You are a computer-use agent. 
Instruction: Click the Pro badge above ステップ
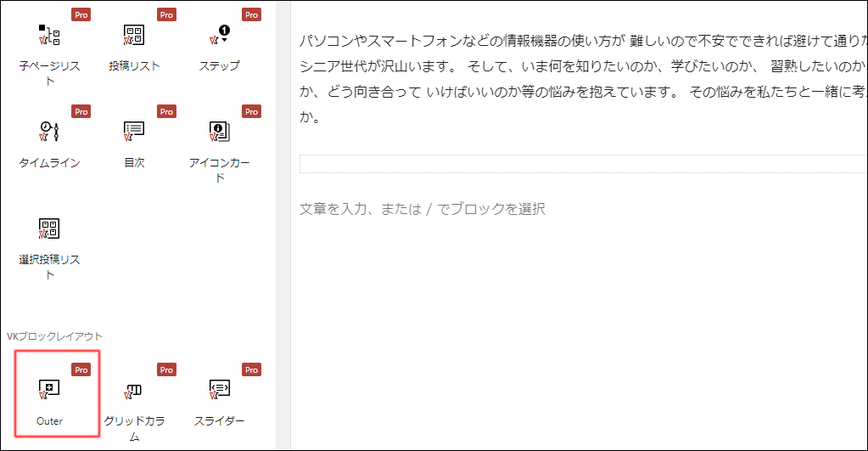point(251,15)
